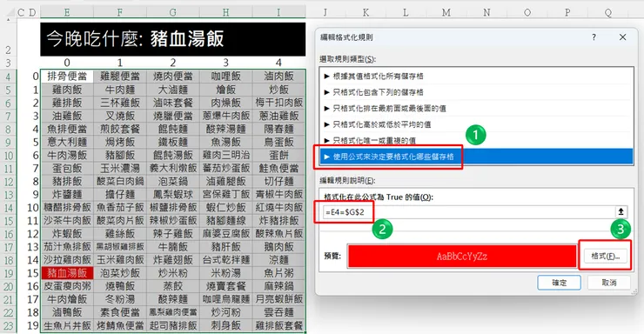
Task: Click the cell 鳳梨蝦球
Action: tap(173, 194)
